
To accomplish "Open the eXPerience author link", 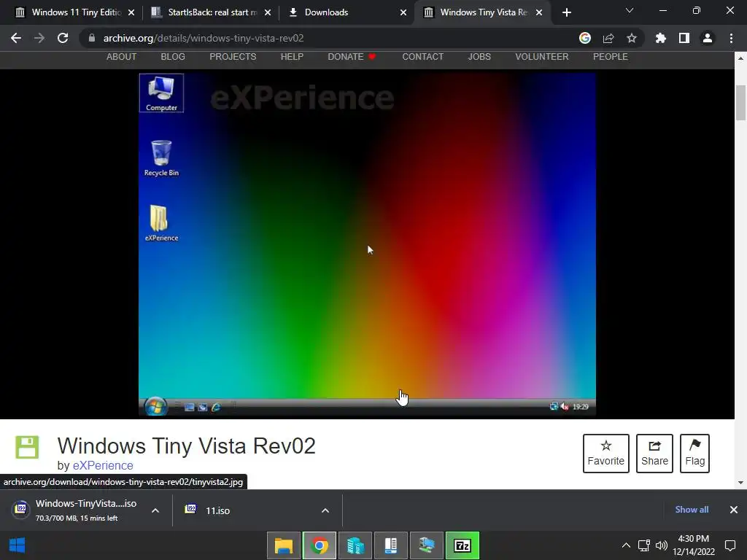I will [103, 465].
